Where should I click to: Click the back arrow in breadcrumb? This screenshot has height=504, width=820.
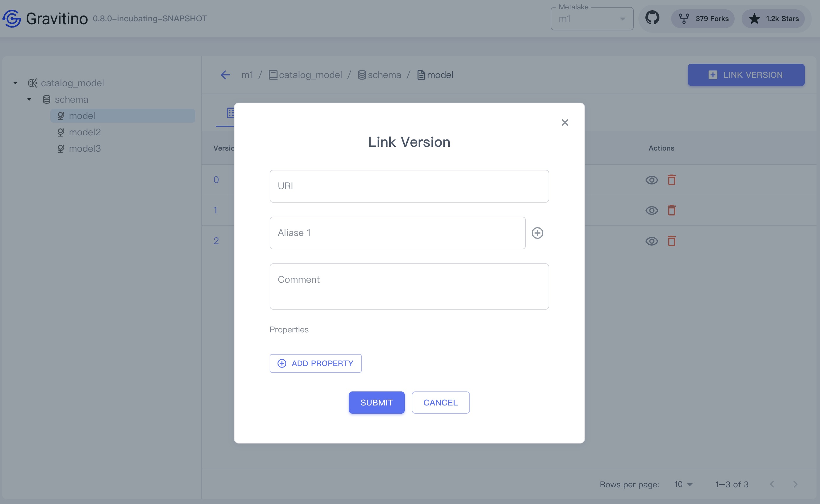point(225,75)
